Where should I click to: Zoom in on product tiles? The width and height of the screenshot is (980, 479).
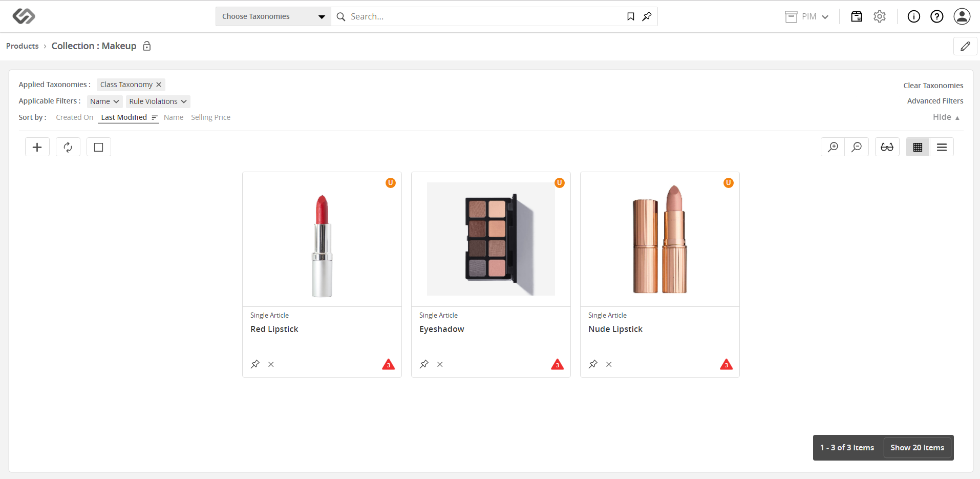[x=833, y=147]
